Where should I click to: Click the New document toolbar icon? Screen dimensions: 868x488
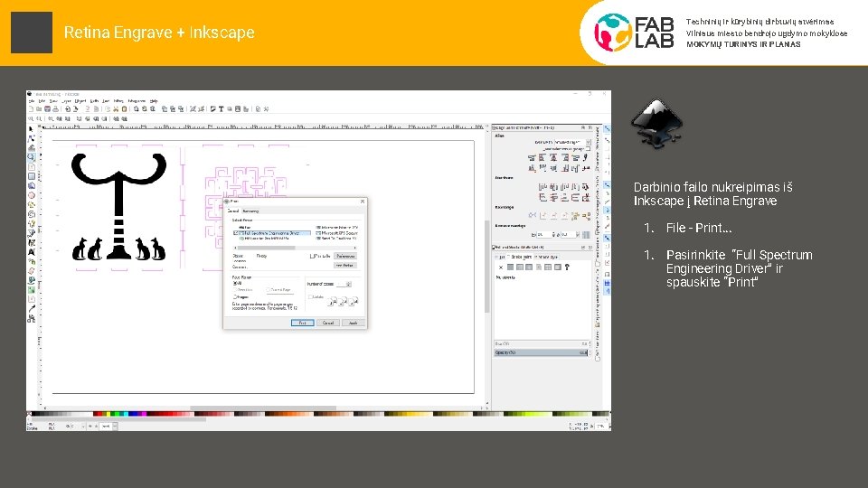click(x=31, y=109)
